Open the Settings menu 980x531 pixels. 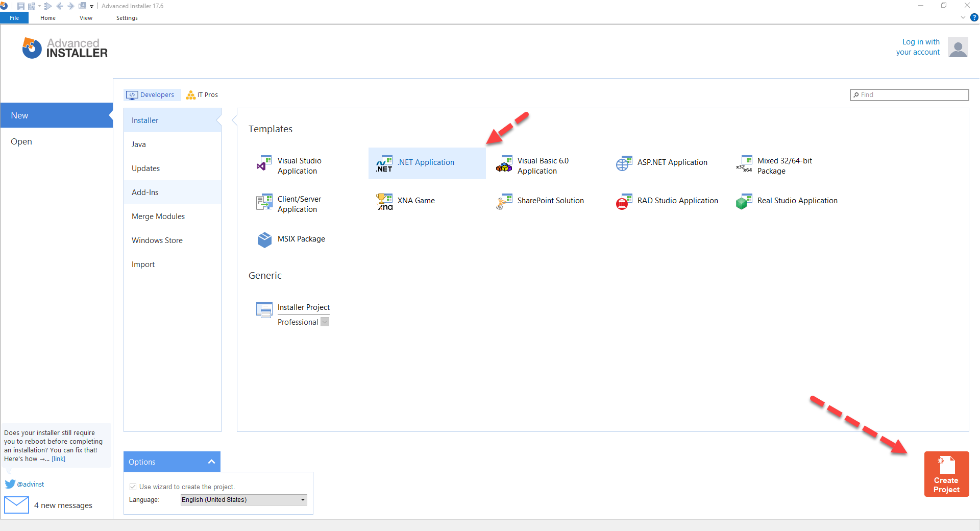coord(127,18)
